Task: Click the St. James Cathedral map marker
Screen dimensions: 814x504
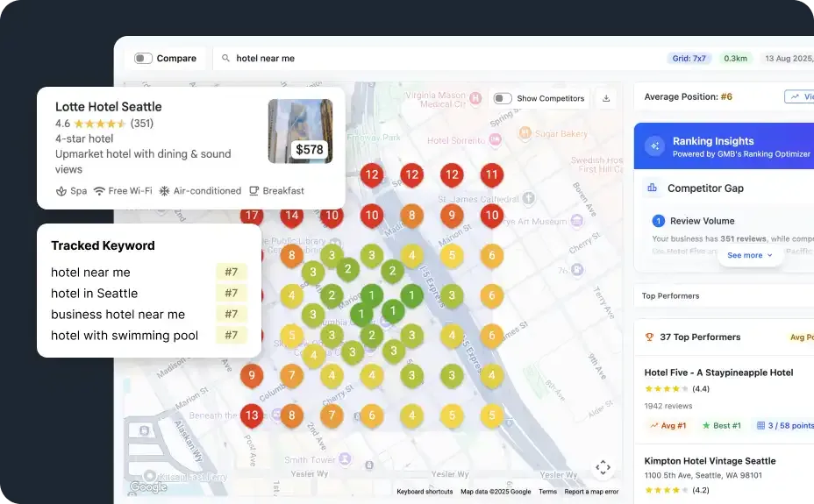Action: 528,197
